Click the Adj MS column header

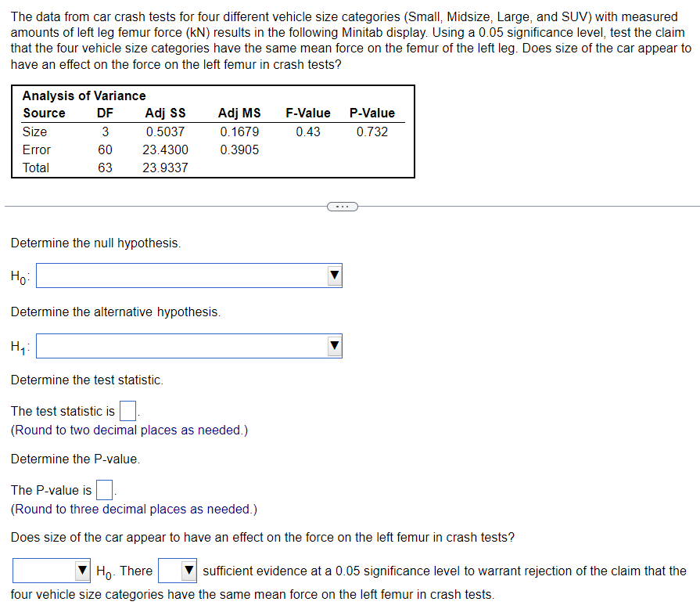coord(239,113)
